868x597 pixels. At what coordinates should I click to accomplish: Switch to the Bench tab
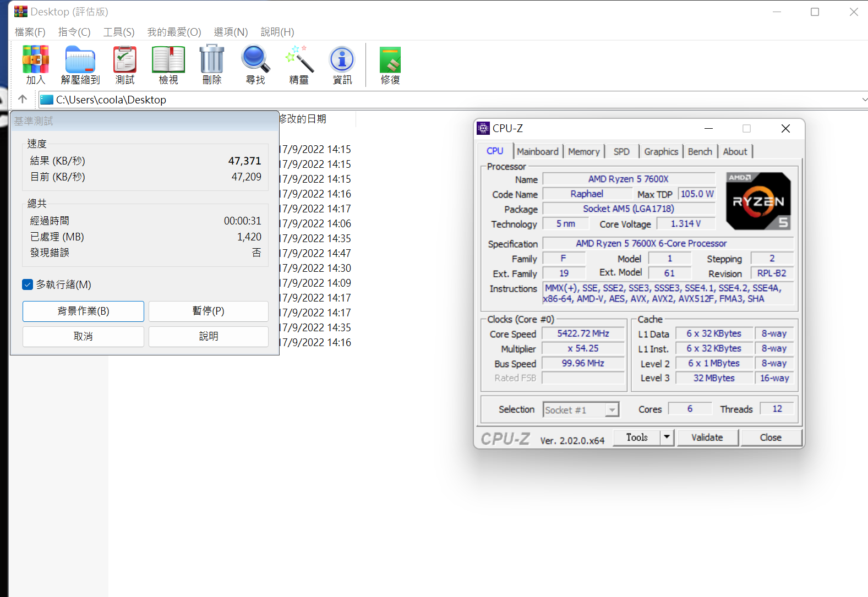pyautogui.click(x=700, y=151)
